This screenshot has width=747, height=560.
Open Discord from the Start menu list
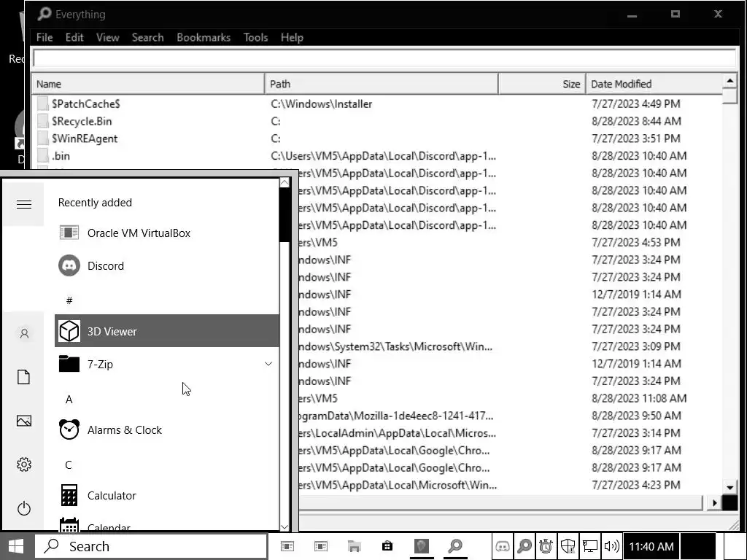click(x=167, y=265)
